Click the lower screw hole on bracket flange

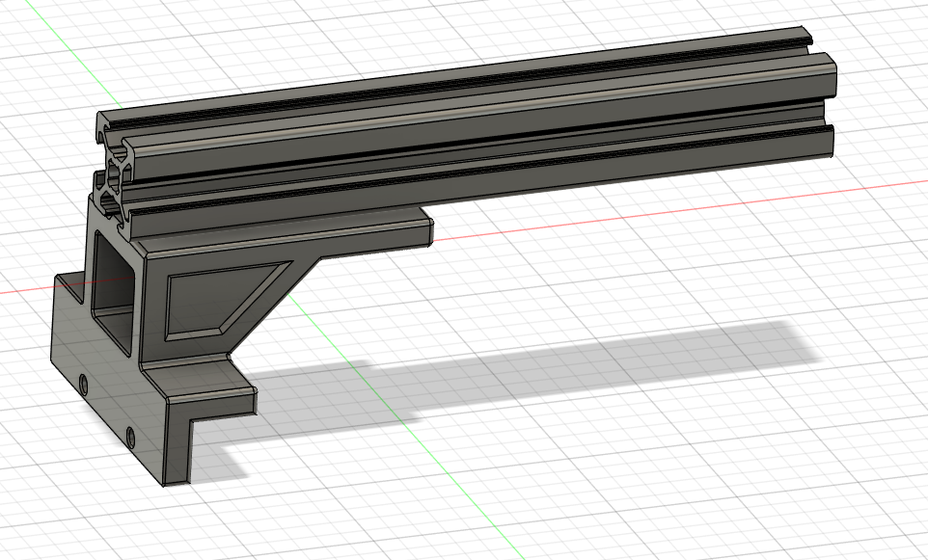click(x=131, y=437)
